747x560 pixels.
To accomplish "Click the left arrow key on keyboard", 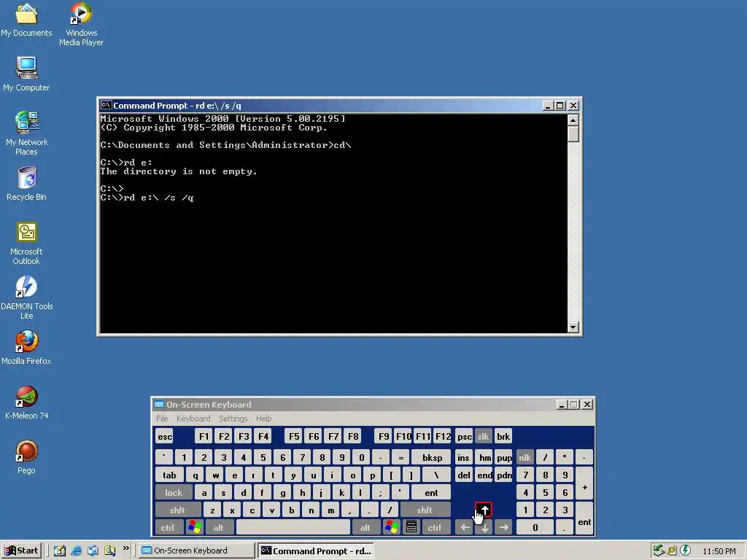I will [x=465, y=527].
